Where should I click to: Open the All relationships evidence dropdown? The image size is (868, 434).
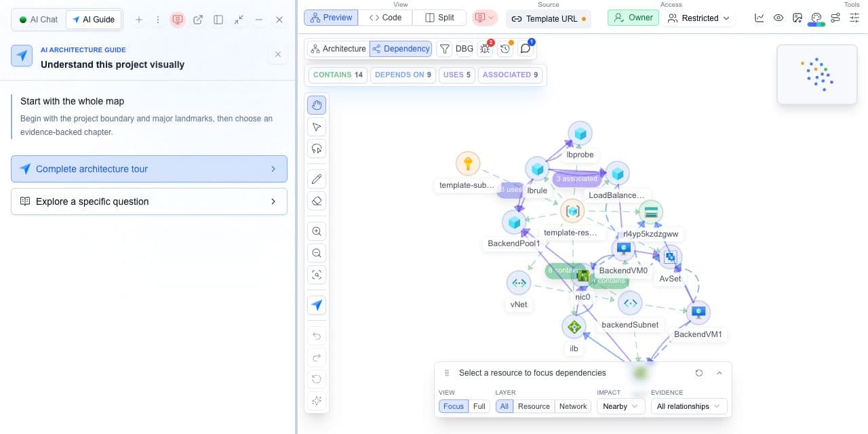click(689, 406)
